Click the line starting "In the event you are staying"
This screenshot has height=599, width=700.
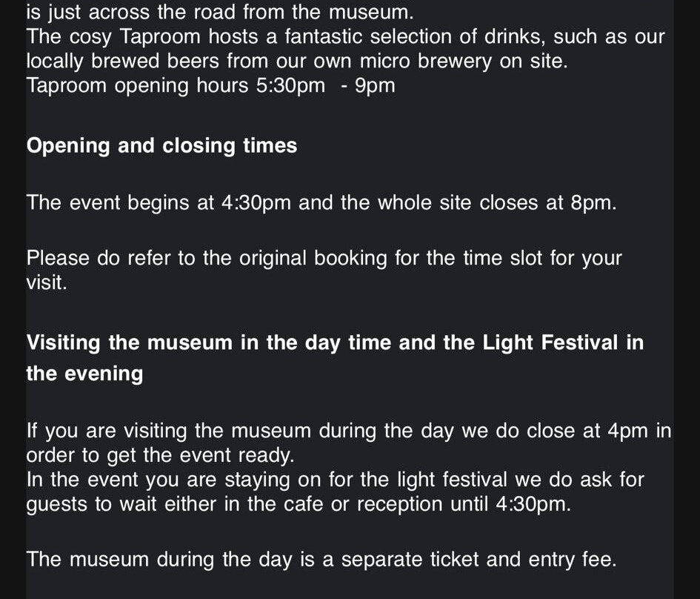pyautogui.click(x=335, y=480)
